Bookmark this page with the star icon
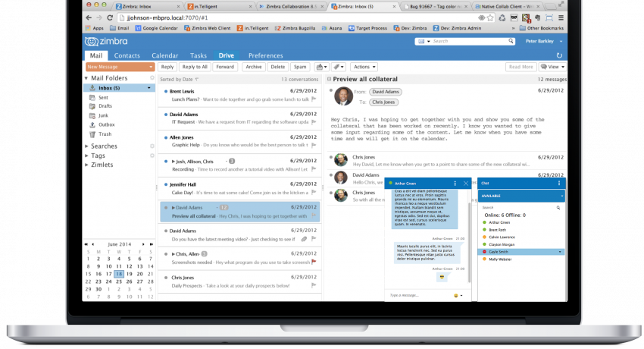Viewport: 644px width, 349px height. pos(490,17)
